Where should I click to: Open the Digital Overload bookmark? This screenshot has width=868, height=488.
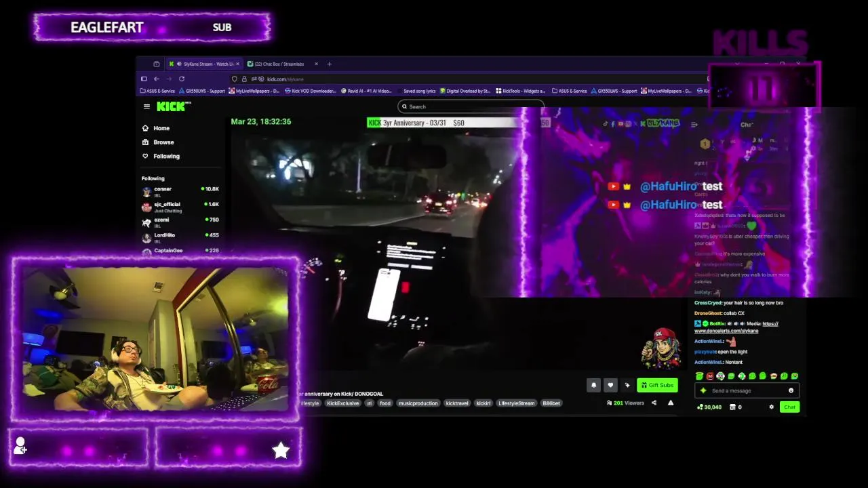tap(465, 91)
